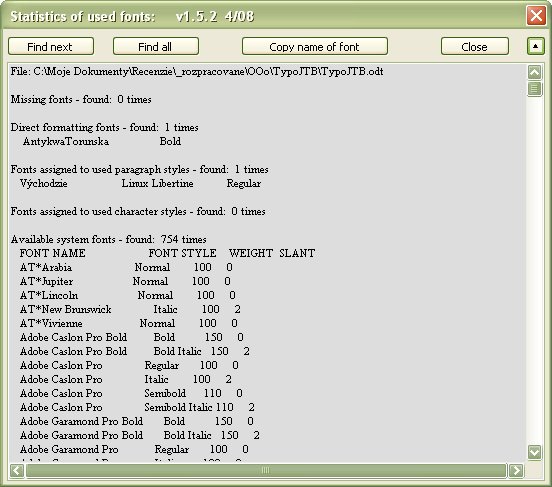The image size is (552, 487).
Task: Click 'Fonts assigned to used character styles' line
Action: click(138, 211)
